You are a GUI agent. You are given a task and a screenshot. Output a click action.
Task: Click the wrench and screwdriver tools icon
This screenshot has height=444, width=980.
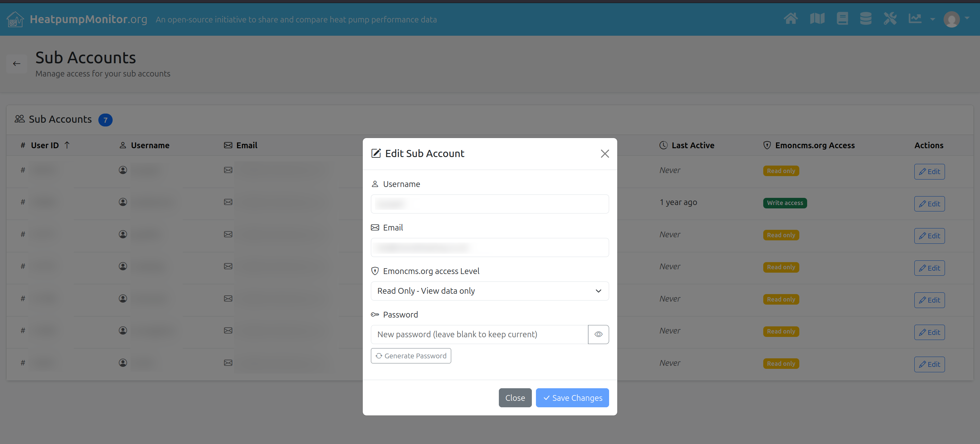(x=890, y=19)
